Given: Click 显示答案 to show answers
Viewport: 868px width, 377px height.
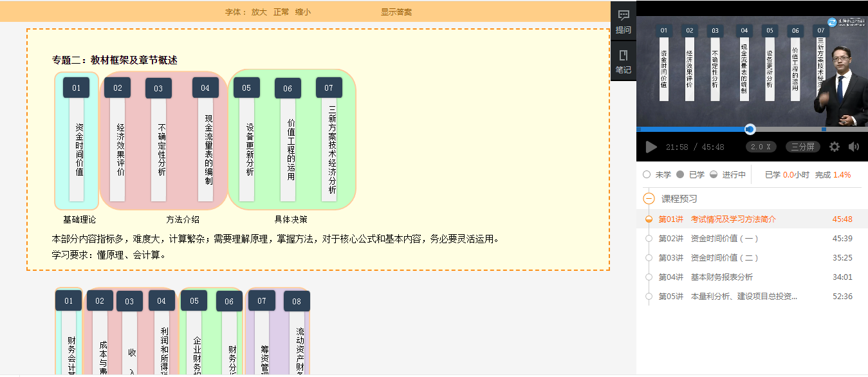Looking at the screenshot, I should [396, 12].
